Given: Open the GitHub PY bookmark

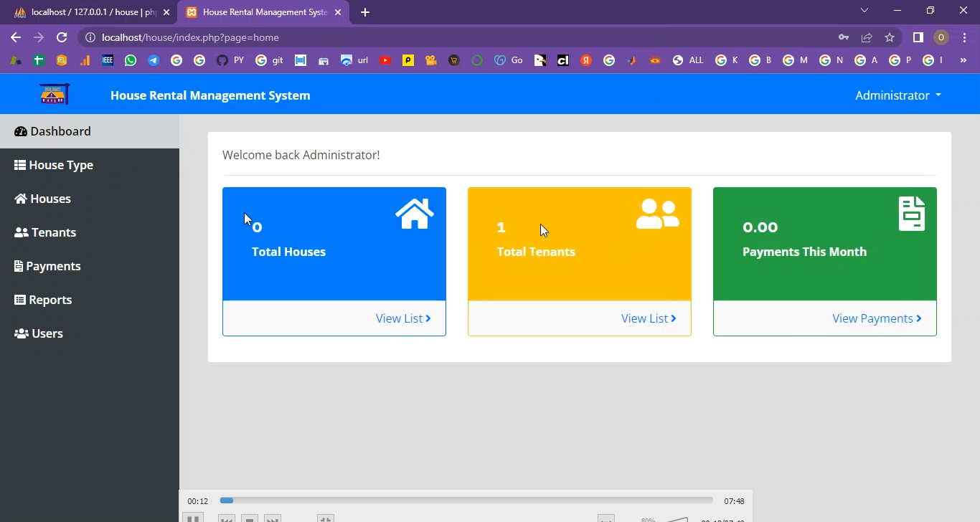Looking at the screenshot, I should [230, 60].
